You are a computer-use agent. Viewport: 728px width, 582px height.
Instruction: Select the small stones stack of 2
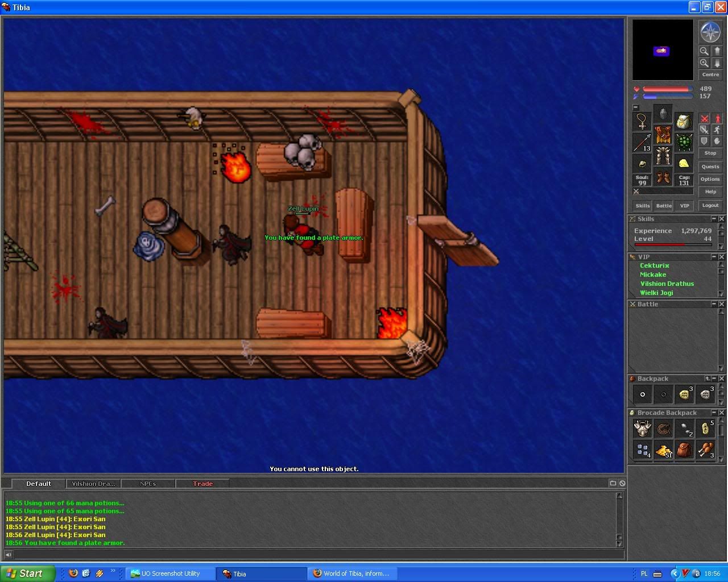point(684,429)
